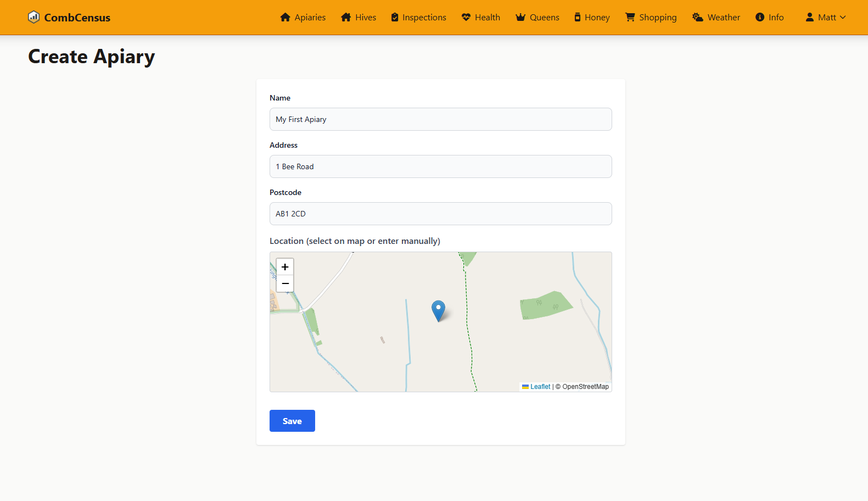The height and width of the screenshot is (501, 868).
Task: Click the Shopping cart icon
Action: (630, 17)
